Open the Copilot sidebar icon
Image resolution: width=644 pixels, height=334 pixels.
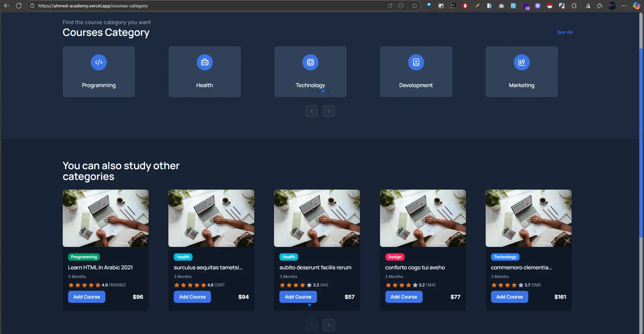(636, 6)
